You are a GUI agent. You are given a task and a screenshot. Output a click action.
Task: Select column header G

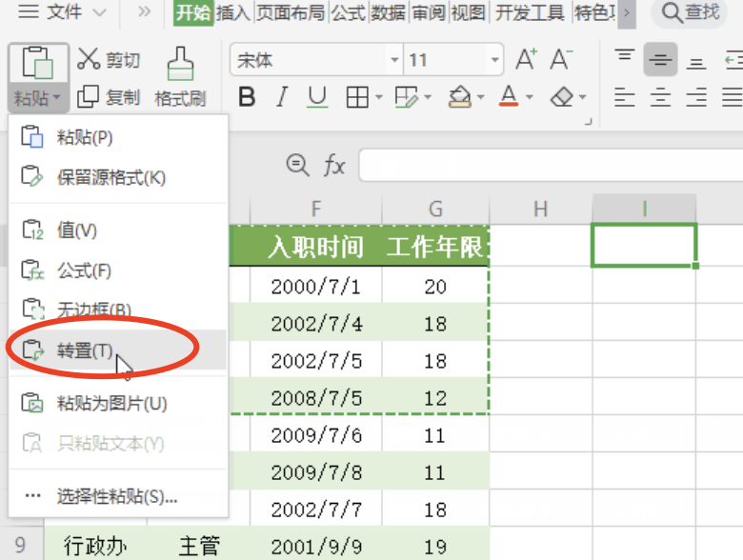(435, 209)
